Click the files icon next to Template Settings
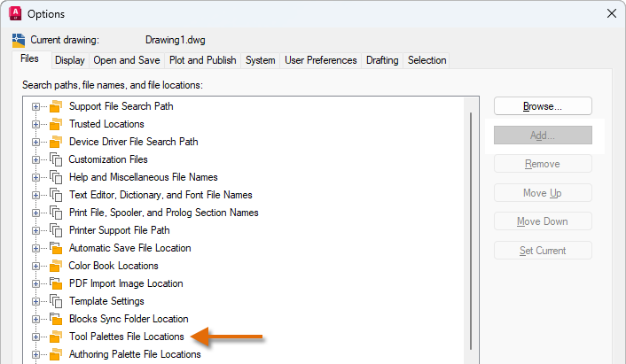The height and width of the screenshot is (364, 626). pos(56,301)
